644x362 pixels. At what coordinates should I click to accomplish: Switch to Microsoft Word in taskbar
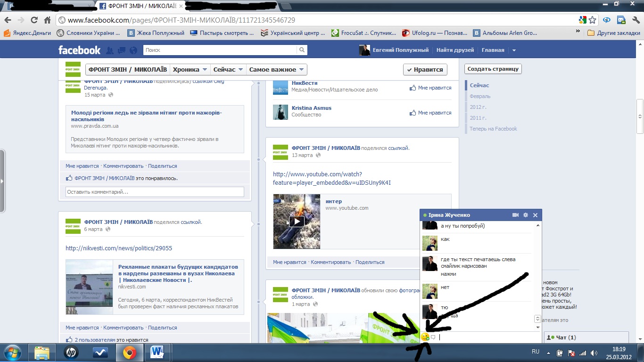157,353
